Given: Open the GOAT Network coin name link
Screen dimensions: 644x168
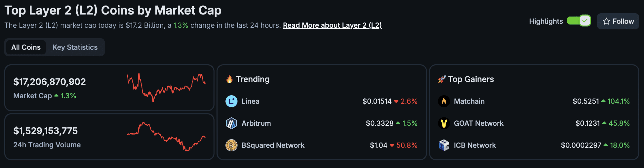Looking at the screenshot, I should tap(478, 123).
